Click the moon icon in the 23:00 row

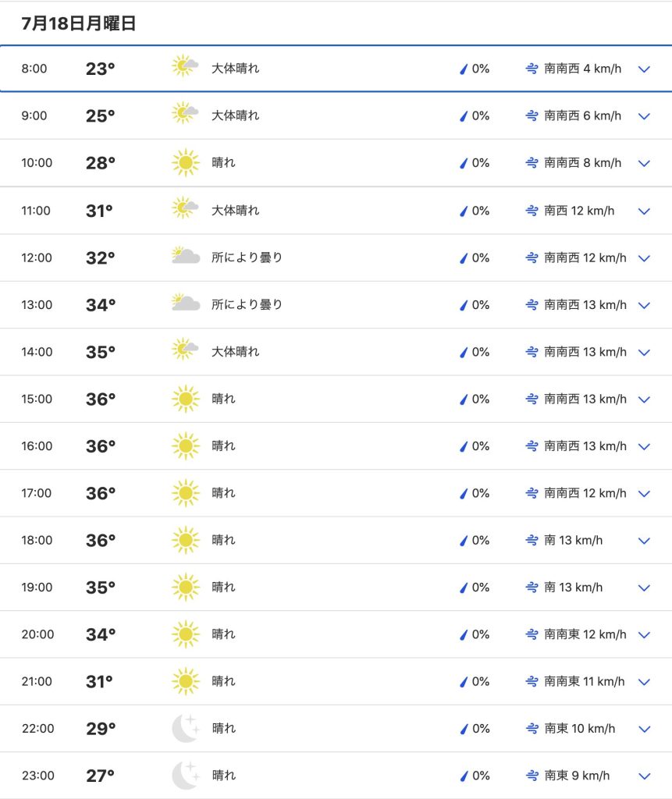pyautogui.click(x=186, y=775)
